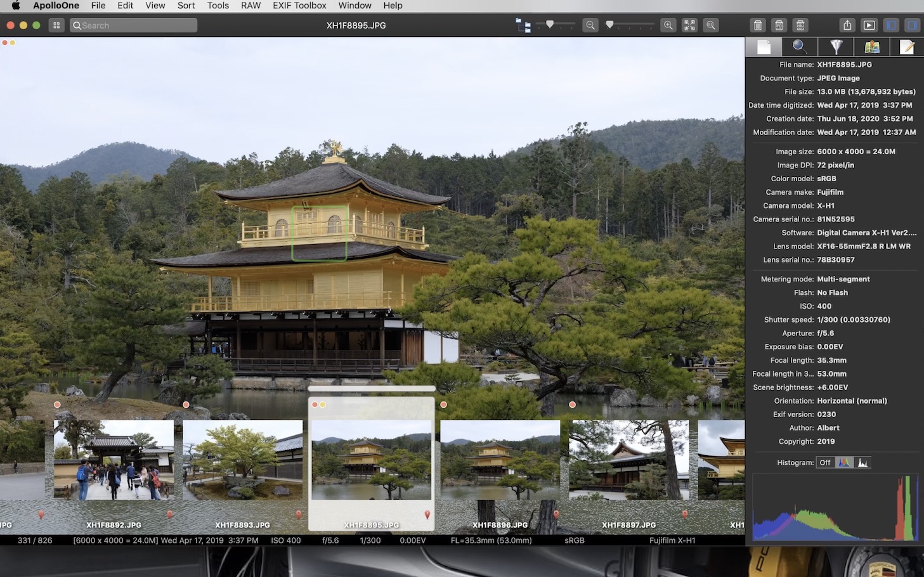Screen dimensions: 924x577
Task: Click the first plain trash can icon
Action: point(757,25)
